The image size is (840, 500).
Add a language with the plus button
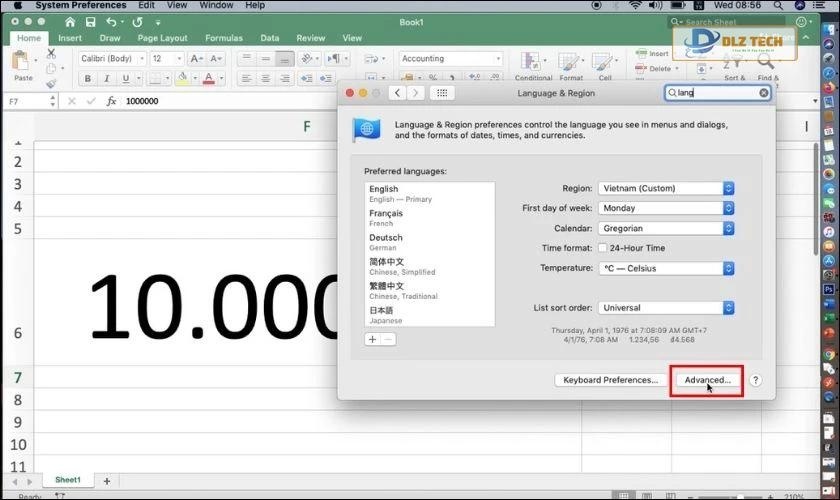(x=372, y=340)
